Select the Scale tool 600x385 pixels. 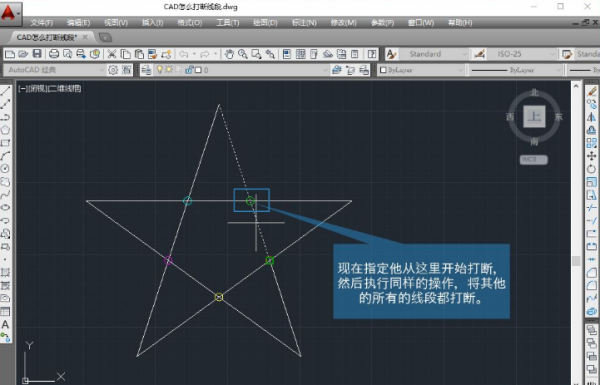tap(592, 181)
